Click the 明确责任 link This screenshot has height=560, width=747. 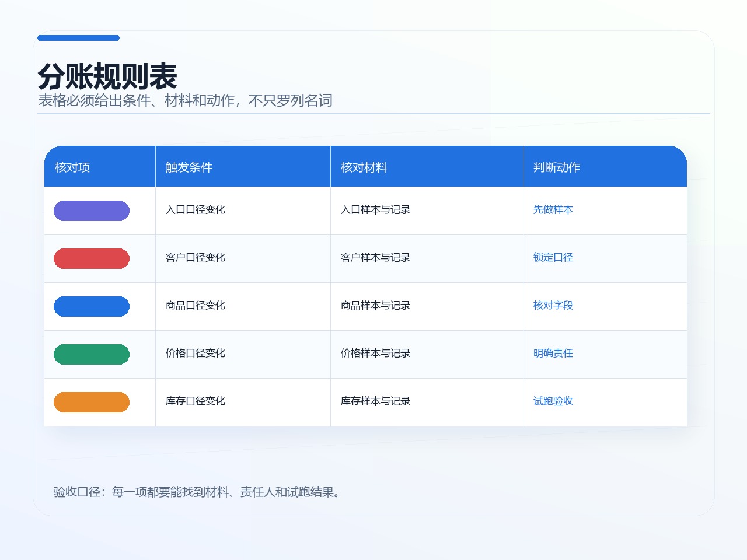[553, 353]
